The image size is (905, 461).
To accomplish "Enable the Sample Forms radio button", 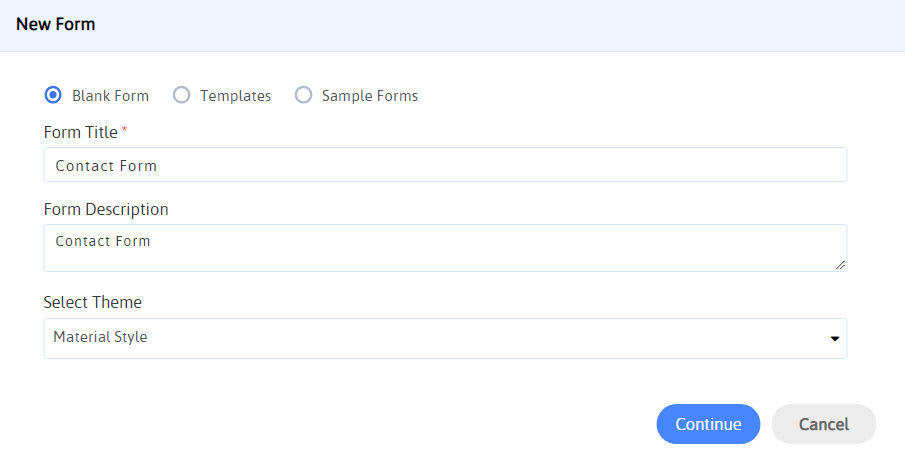I will click(x=304, y=95).
